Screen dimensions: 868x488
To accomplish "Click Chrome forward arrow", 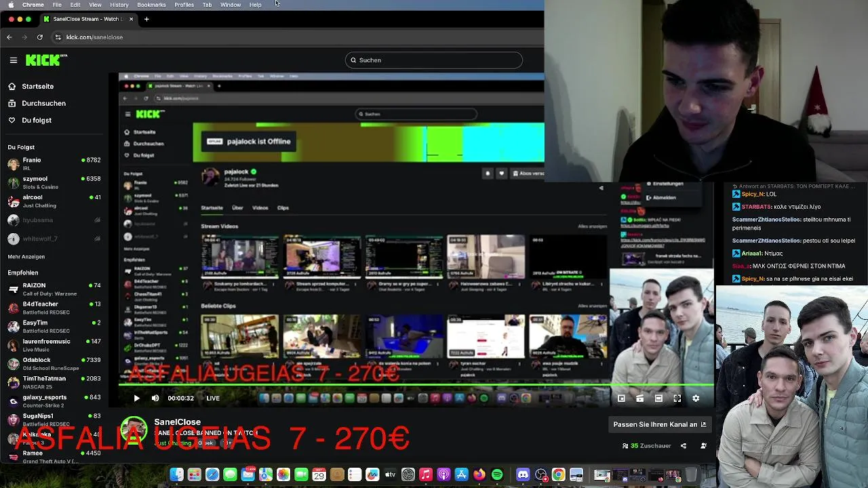I will pyautogui.click(x=24, y=37).
